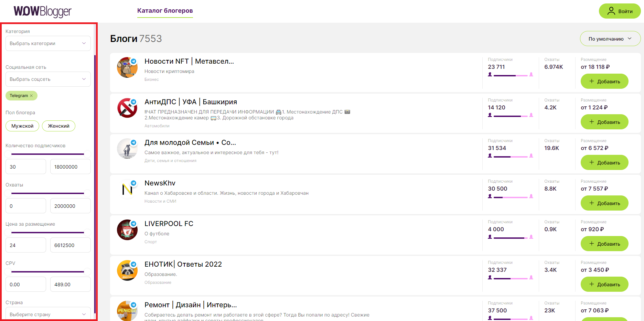
Task: Click the Количество подписчиков range slider
Action: click(x=48, y=154)
